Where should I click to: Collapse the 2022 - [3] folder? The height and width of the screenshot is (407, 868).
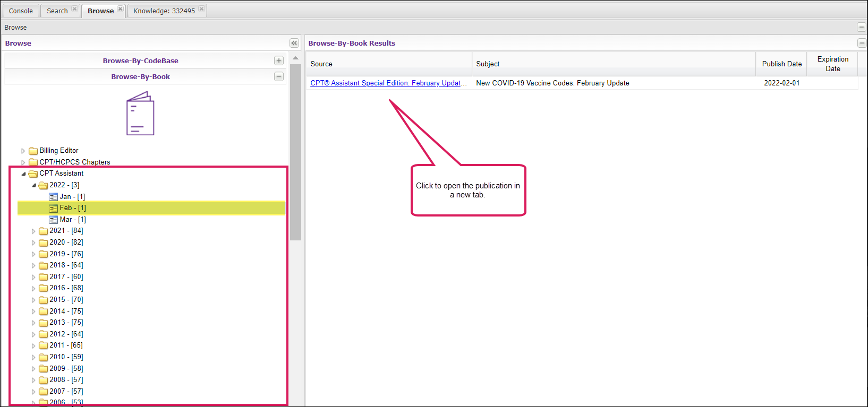(33, 185)
